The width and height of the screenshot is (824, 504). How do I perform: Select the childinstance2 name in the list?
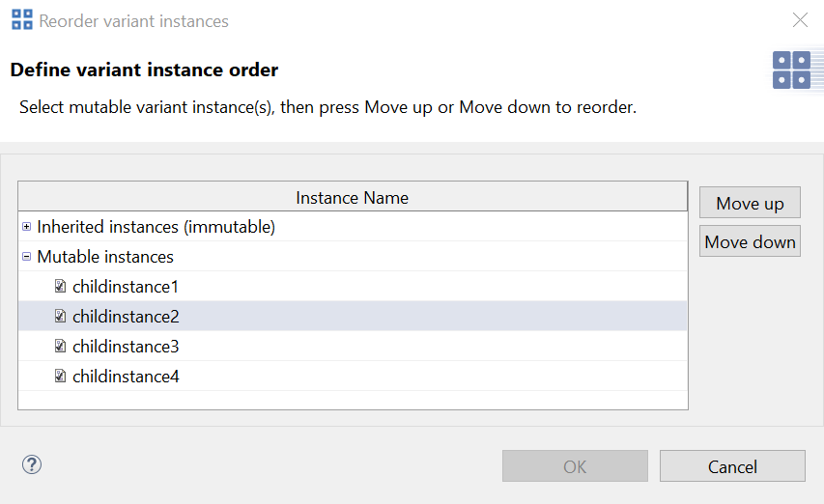tap(126, 317)
